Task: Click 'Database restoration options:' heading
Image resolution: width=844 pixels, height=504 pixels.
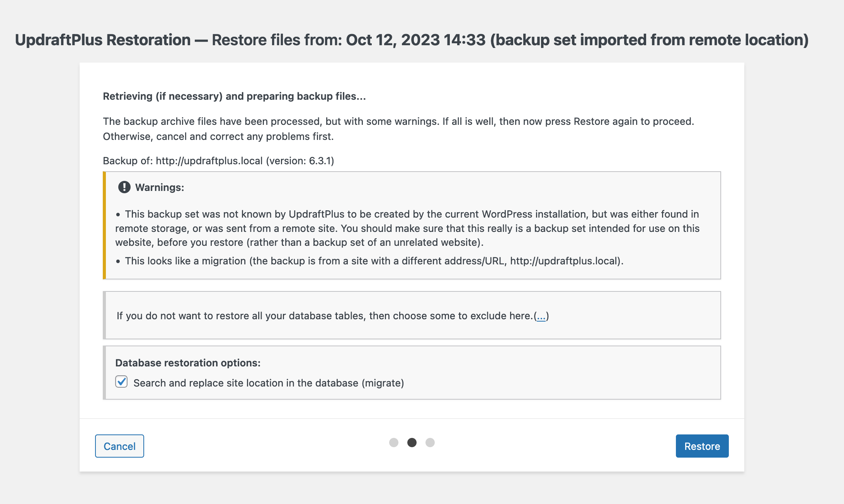Action: [188, 363]
